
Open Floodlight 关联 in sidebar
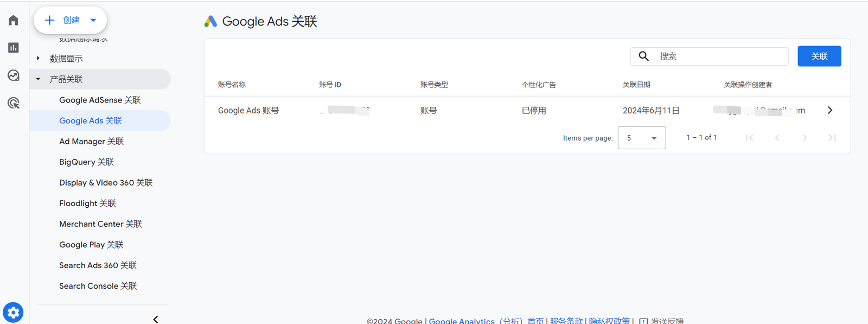87,203
